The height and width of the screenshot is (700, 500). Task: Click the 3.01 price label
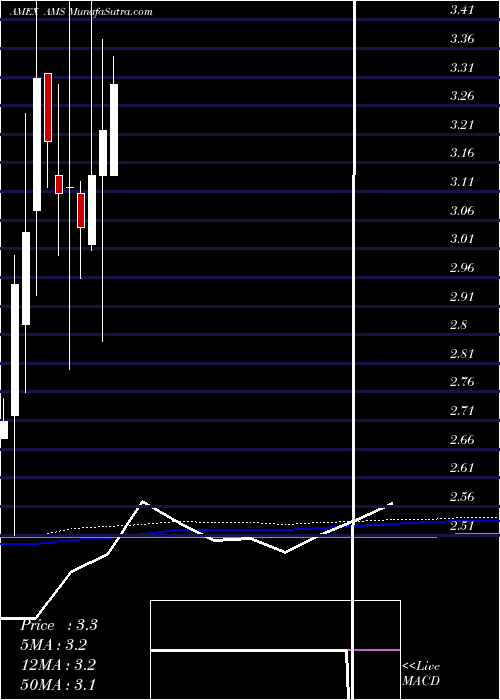462,239
